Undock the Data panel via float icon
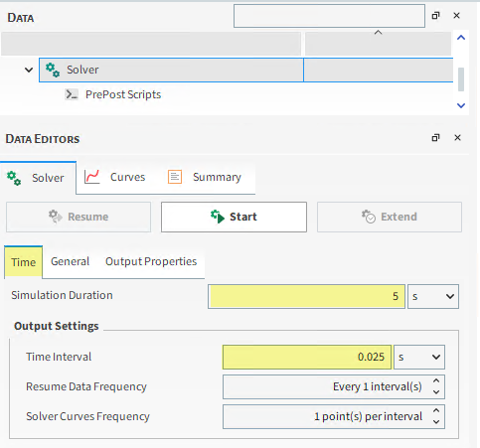 [435, 16]
